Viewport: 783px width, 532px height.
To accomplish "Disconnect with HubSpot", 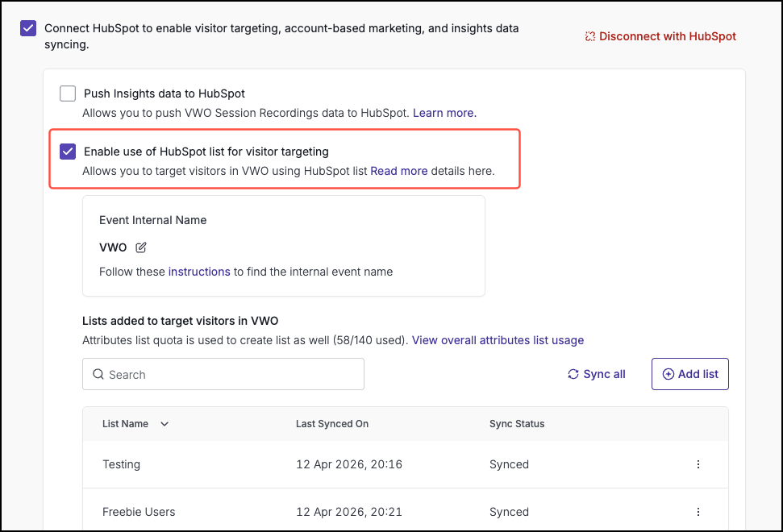I will tap(668, 36).
